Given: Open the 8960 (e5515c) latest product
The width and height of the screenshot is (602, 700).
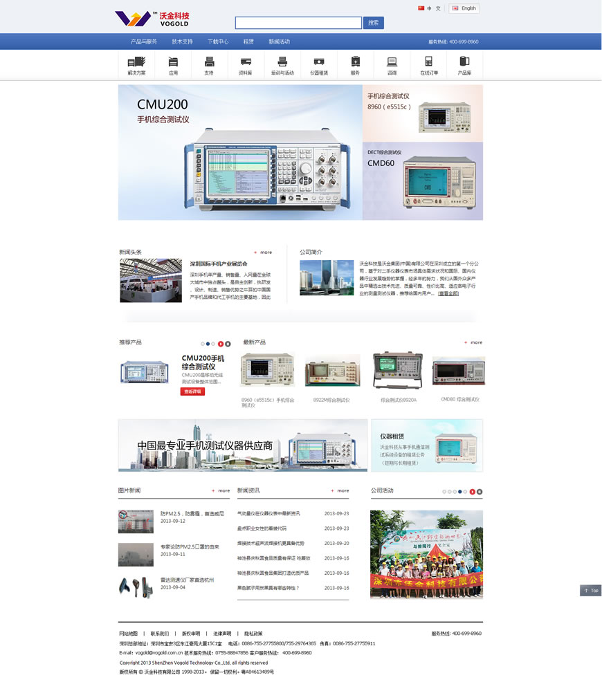Looking at the screenshot, I should (x=268, y=369).
